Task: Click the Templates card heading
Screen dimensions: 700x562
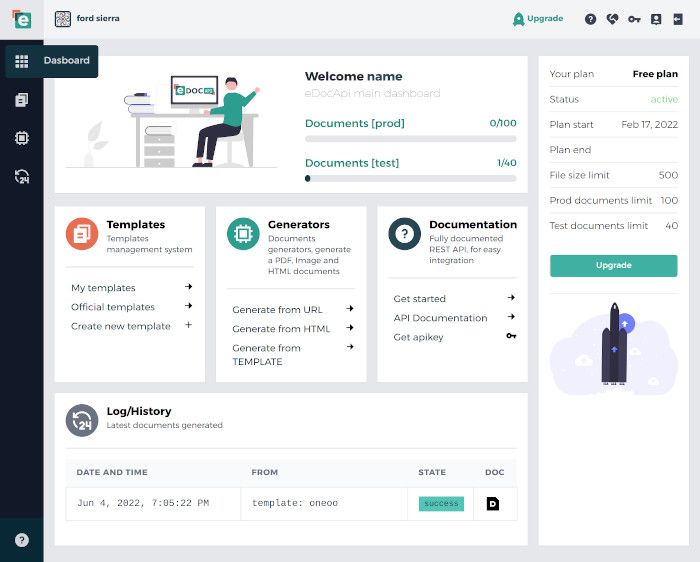Action: click(136, 225)
